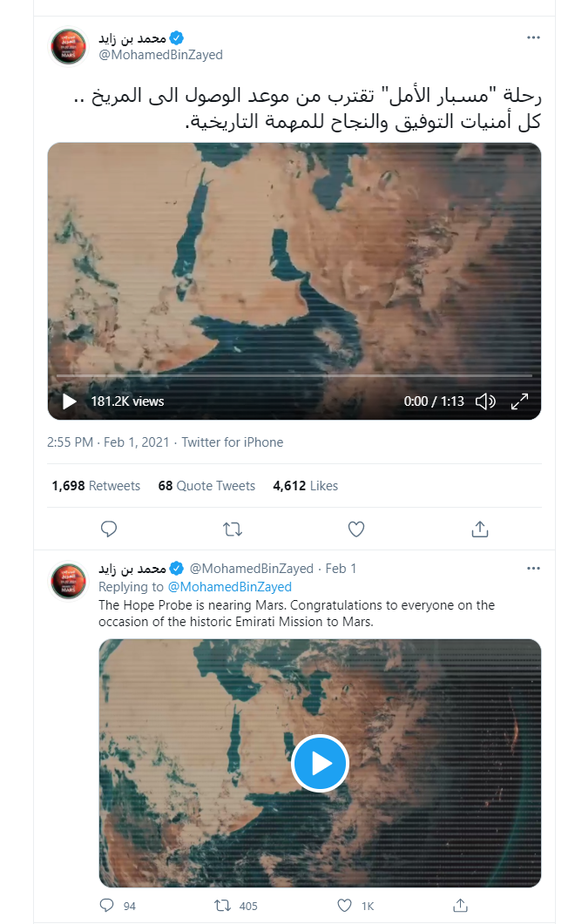This screenshot has height=924, width=575.
Task: Click the reply icon showing 94 replies
Action: pyautogui.click(x=108, y=906)
